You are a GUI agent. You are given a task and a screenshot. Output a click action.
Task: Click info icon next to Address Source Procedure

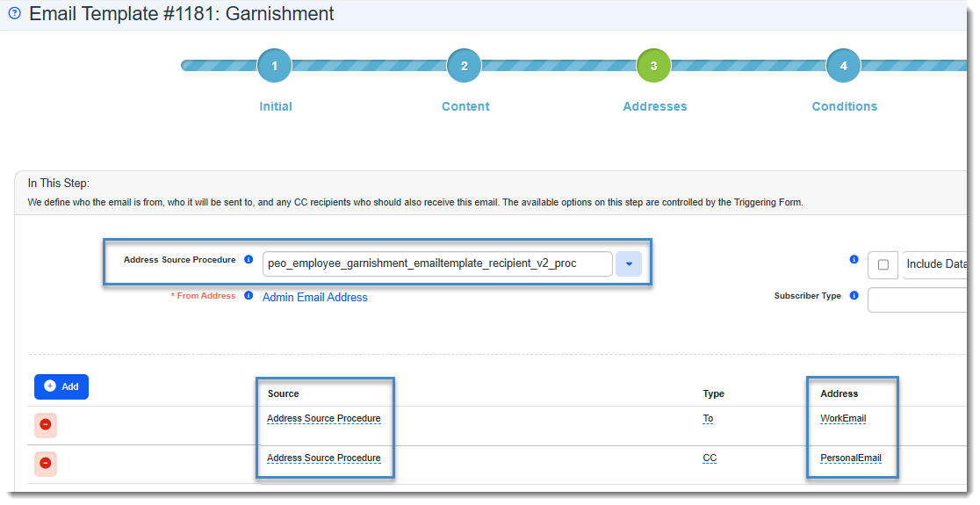tap(249, 260)
